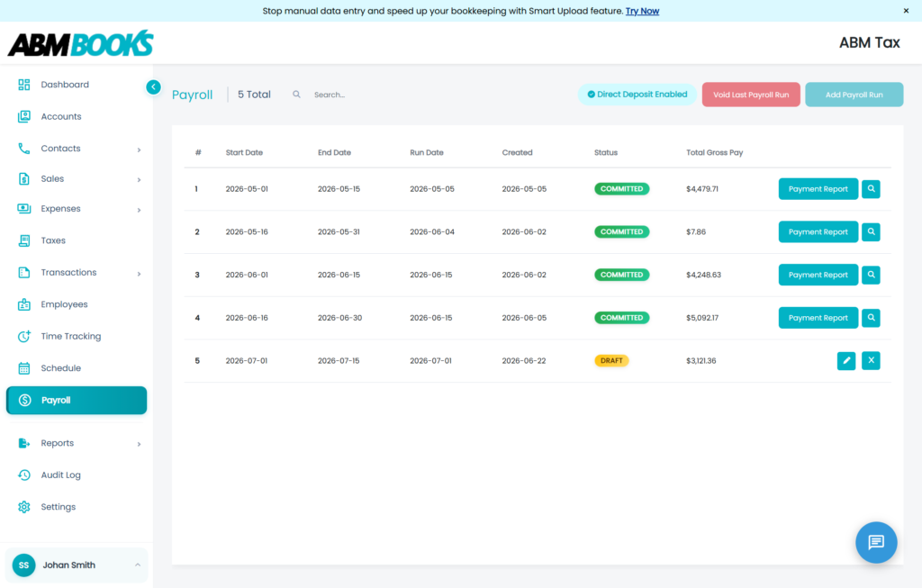
Task: Open the Schedule page
Action: click(x=60, y=368)
